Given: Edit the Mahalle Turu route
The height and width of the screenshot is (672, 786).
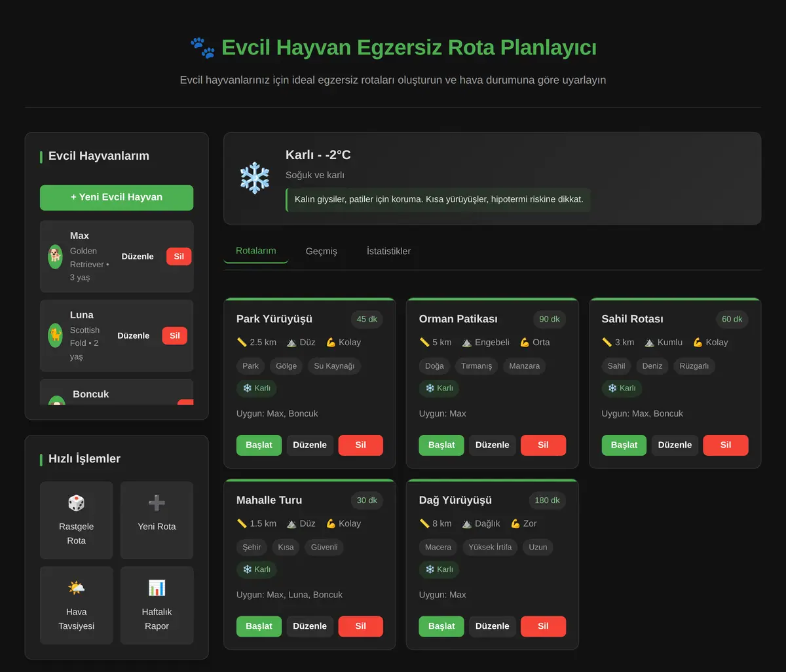Looking at the screenshot, I should 310,626.
